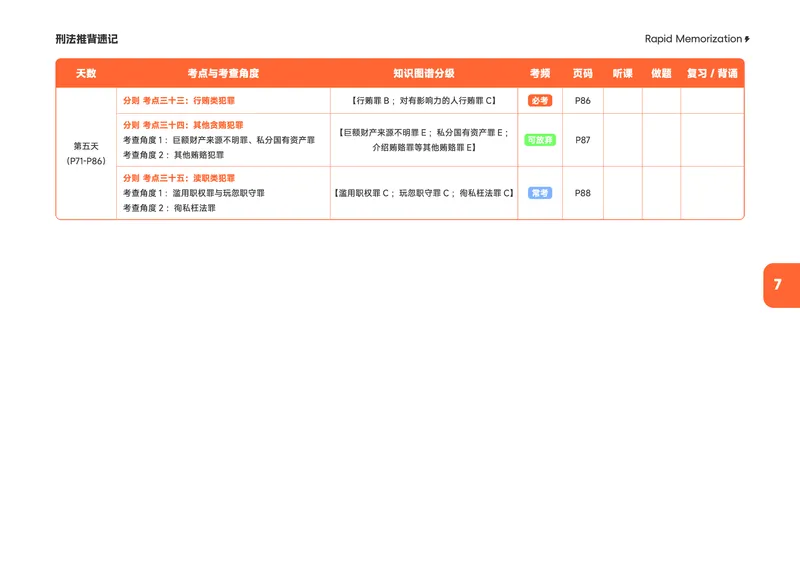Click the 复习 / 背诵 column header
800x571 pixels.
(712, 73)
